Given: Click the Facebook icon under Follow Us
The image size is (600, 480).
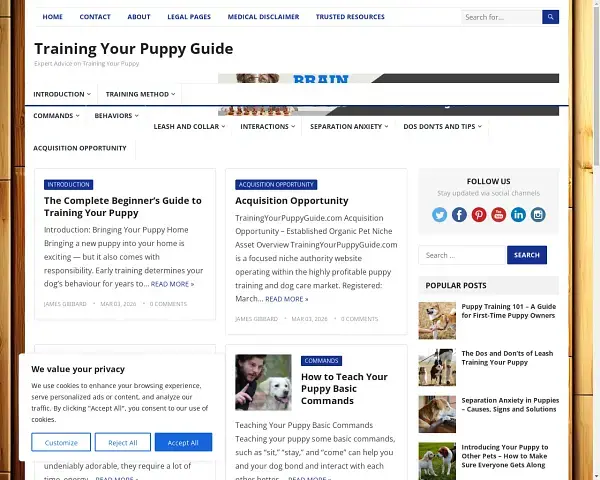Looking at the screenshot, I should (459, 215).
